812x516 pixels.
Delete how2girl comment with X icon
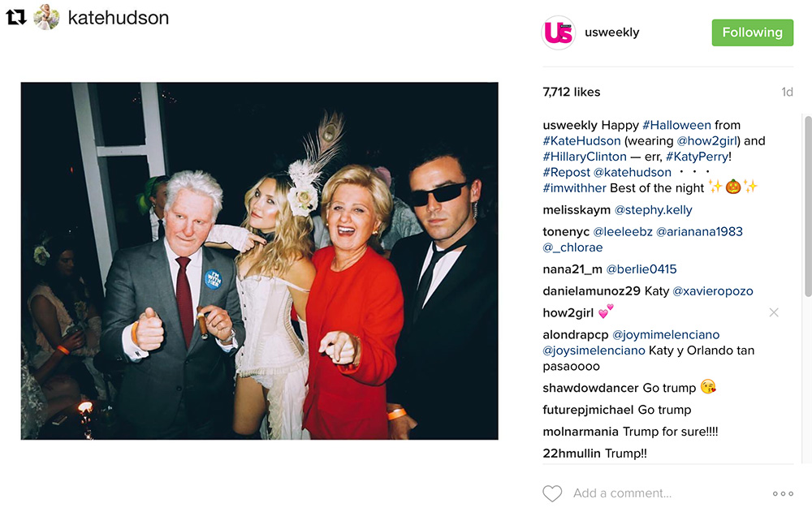pyautogui.click(x=774, y=312)
